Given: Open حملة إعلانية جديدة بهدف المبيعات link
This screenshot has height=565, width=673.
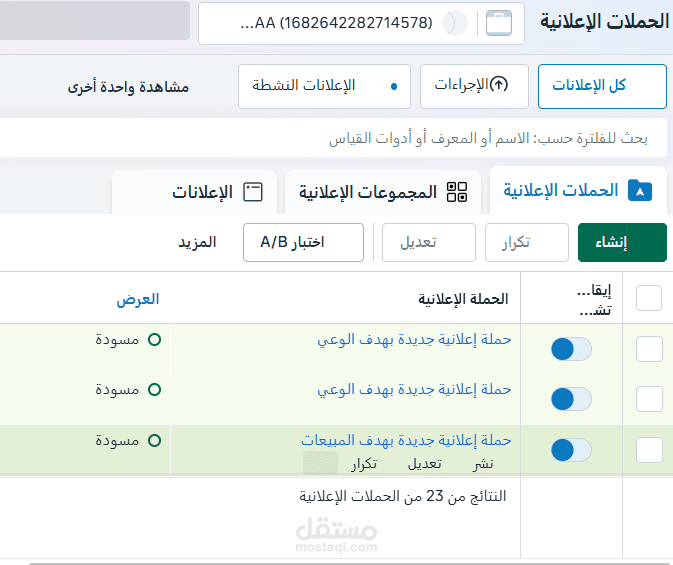Looking at the screenshot, I should pos(406,440).
